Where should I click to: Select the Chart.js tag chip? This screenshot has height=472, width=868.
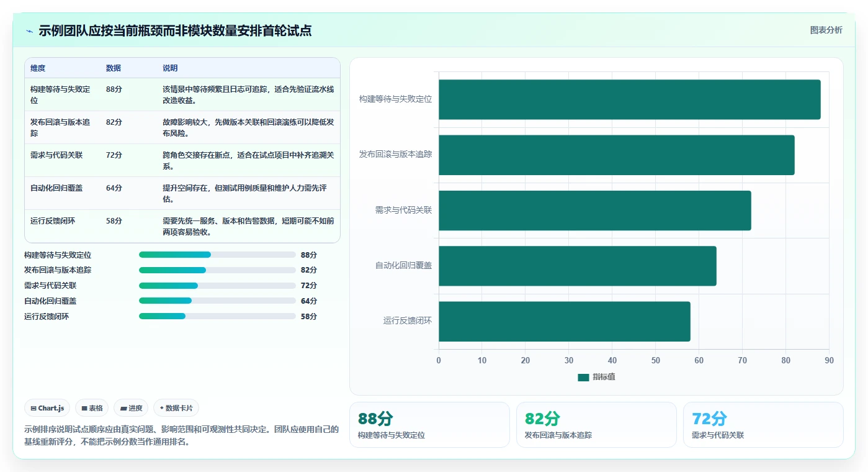[x=47, y=408]
